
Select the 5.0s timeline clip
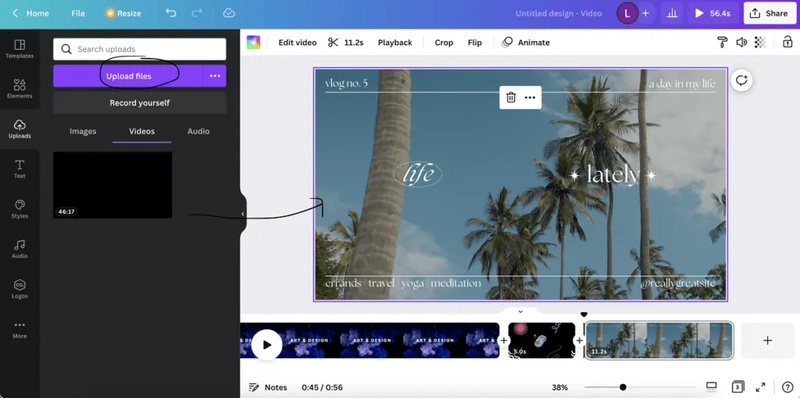point(542,340)
